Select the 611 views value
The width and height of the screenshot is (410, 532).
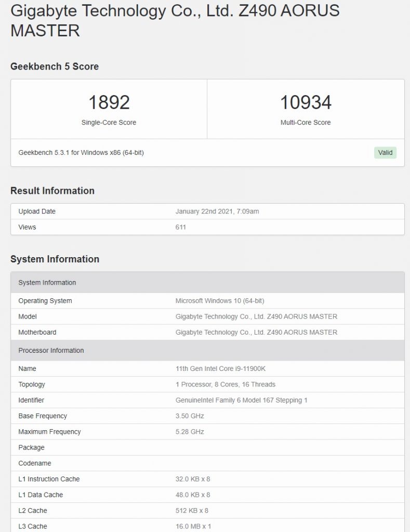pos(180,228)
